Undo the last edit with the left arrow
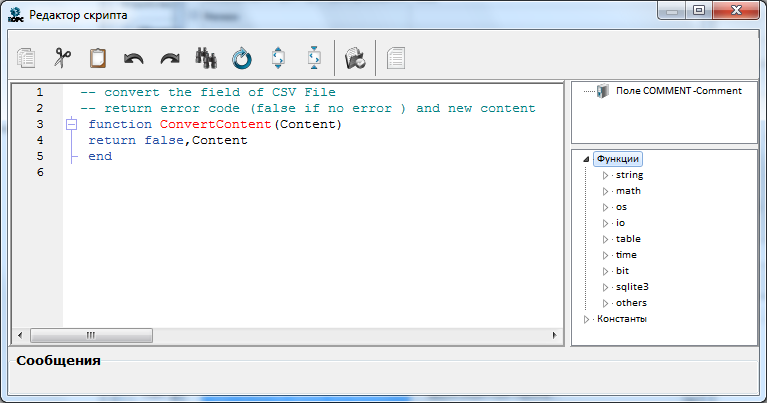 point(134,59)
